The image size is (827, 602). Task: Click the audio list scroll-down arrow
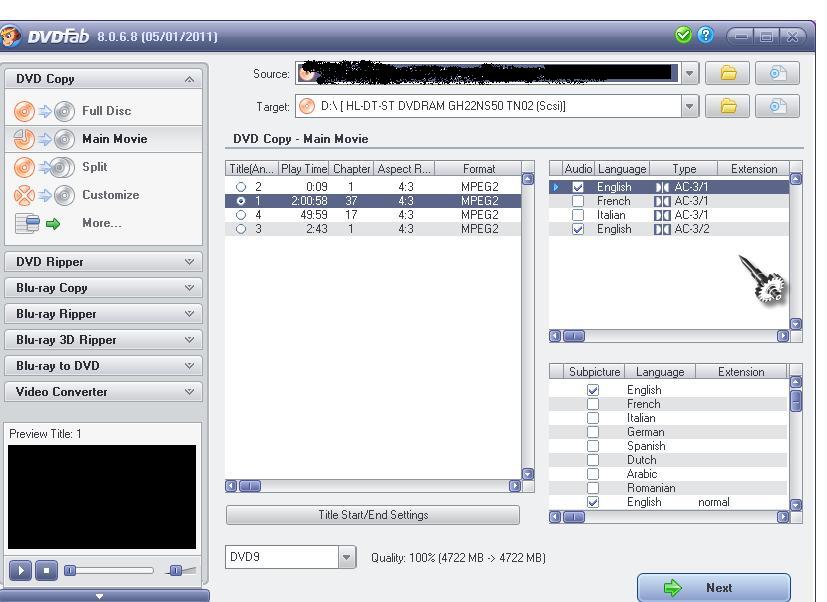(x=796, y=324)
